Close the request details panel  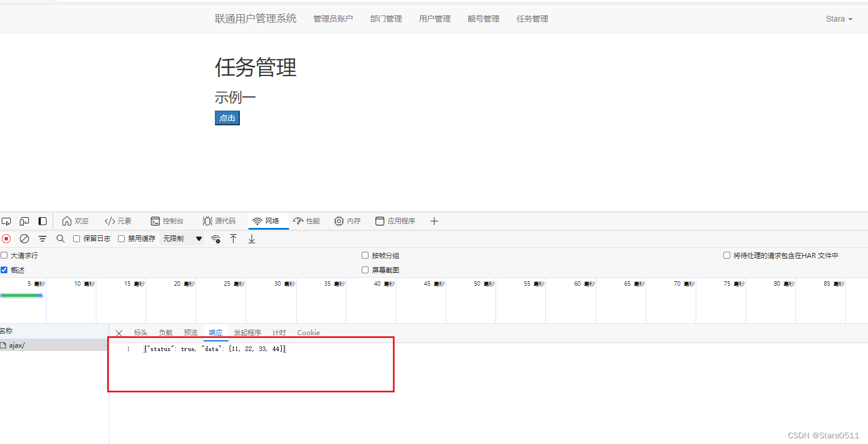[x=119, y=333]
